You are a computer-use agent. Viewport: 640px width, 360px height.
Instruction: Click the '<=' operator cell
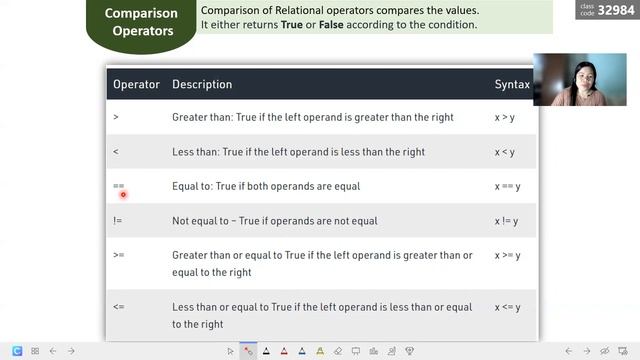[x=119, y=307]
